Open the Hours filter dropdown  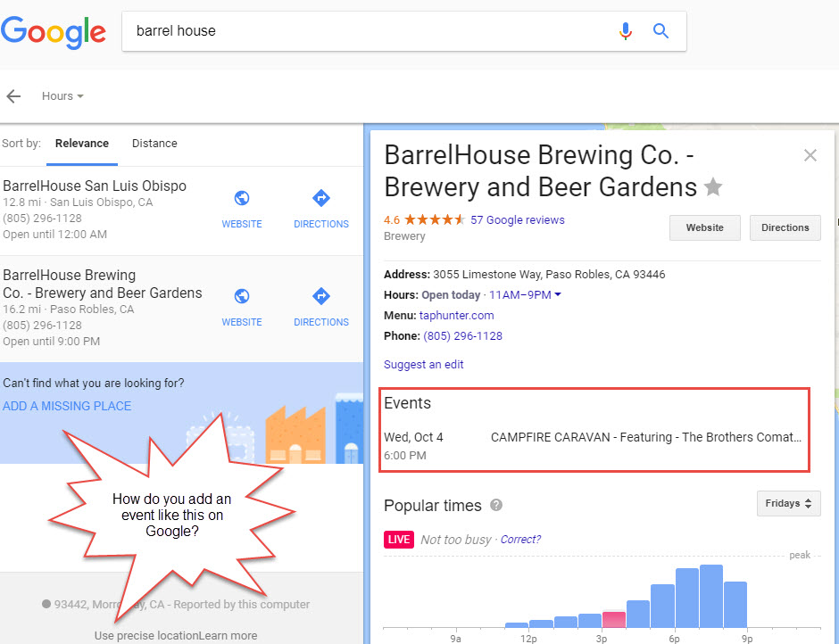62,96
